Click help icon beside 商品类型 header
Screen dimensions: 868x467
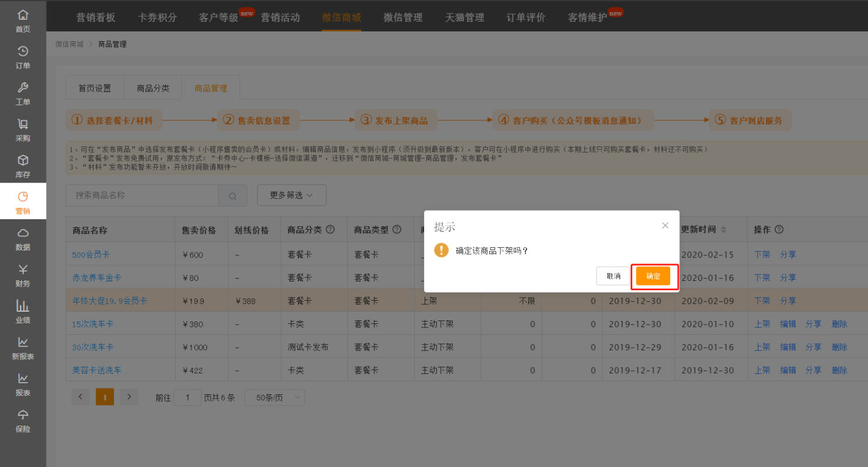(x=397, y=230)
